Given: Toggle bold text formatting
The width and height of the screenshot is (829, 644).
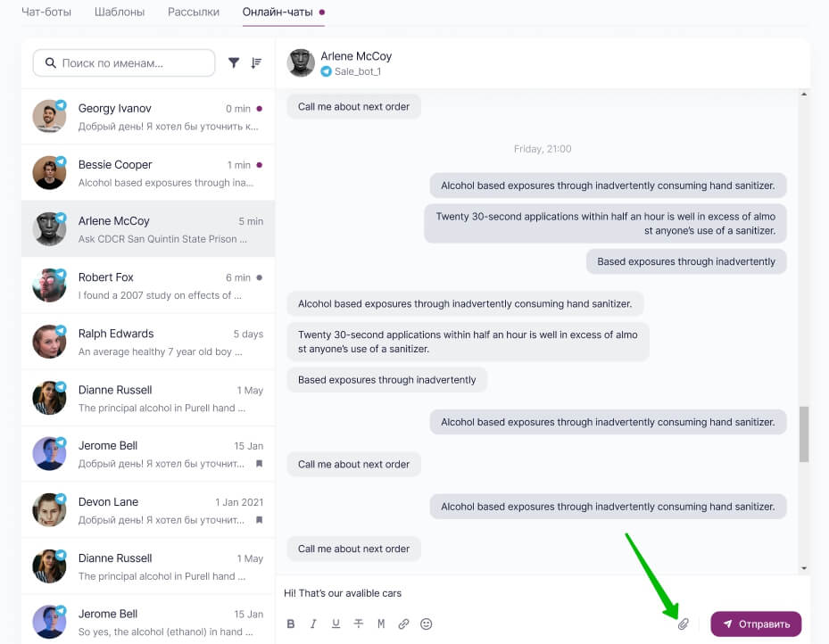Looking at the screenshot, I should [x=291, y=623].
